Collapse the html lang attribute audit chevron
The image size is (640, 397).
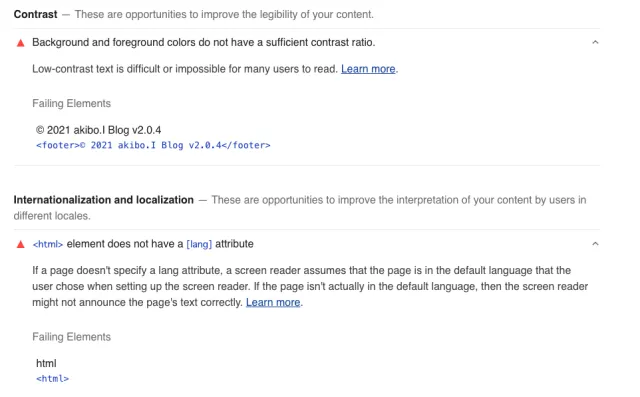tap(595, 244)
